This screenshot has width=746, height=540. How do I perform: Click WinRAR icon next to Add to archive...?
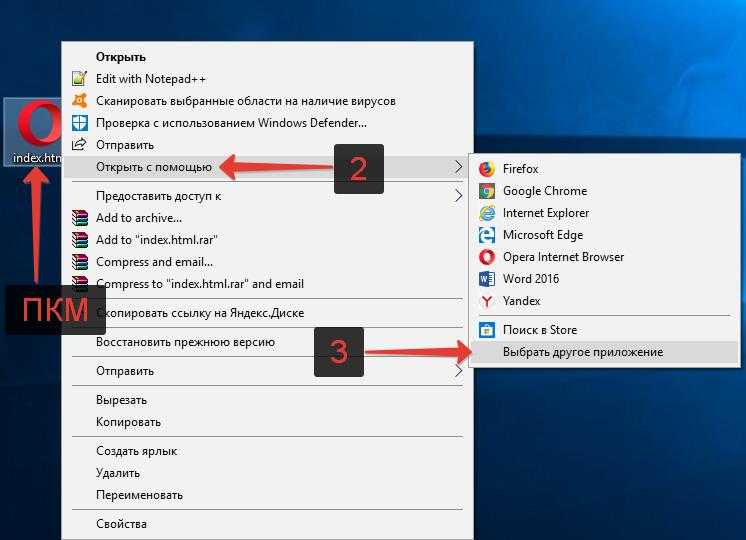[x=79, y=217]
